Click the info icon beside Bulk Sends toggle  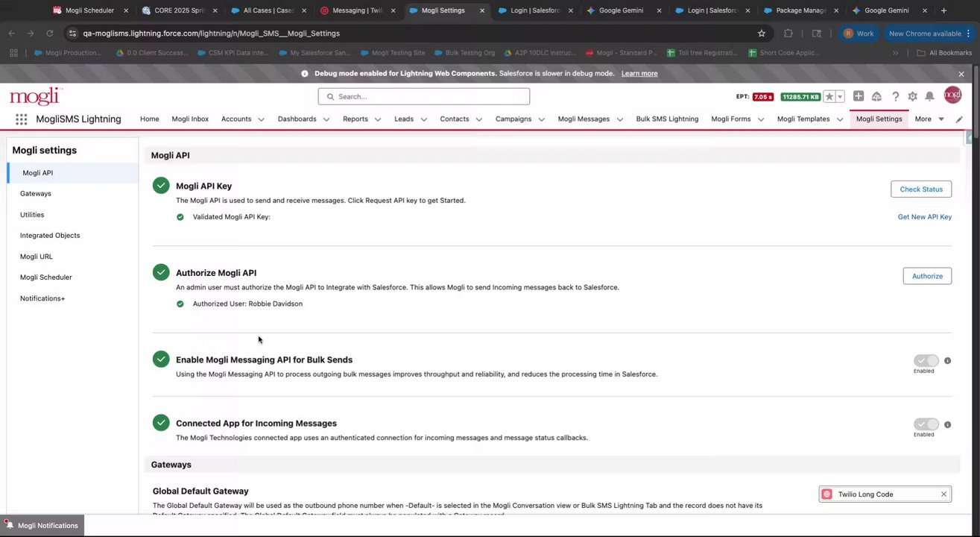[x=947, y=361]
